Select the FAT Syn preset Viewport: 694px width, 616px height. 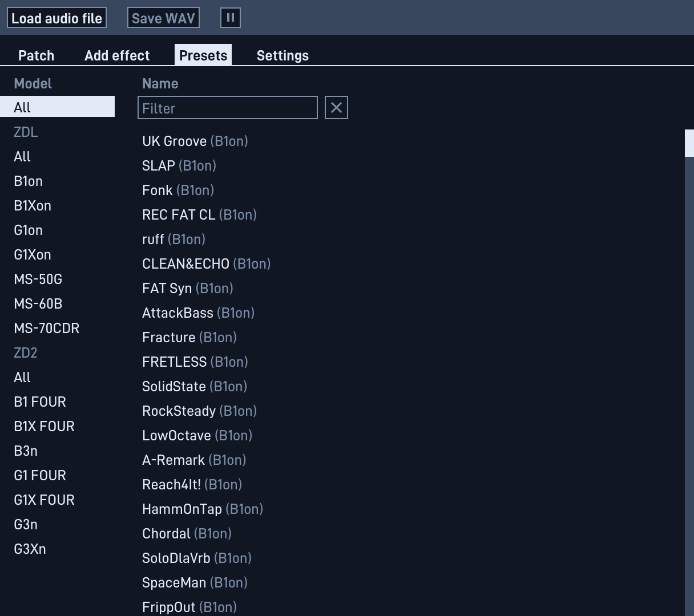point(188,288)
